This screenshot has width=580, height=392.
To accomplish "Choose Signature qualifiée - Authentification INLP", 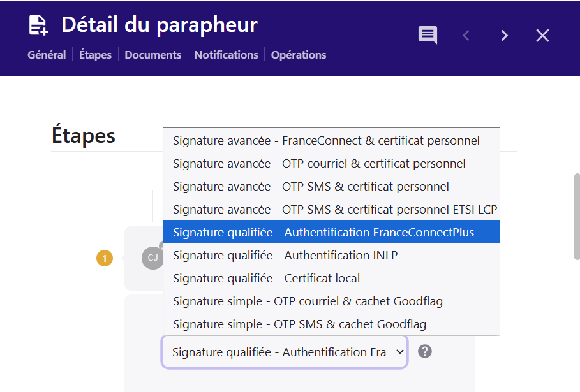I will click(x=285, y=255).
